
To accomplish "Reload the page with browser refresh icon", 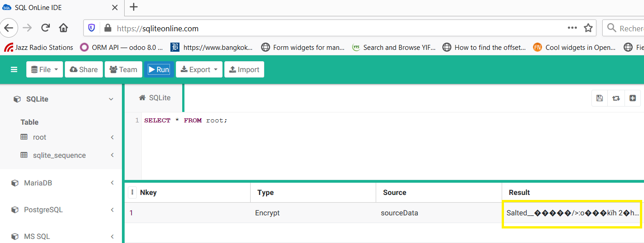I will (45, 28).
